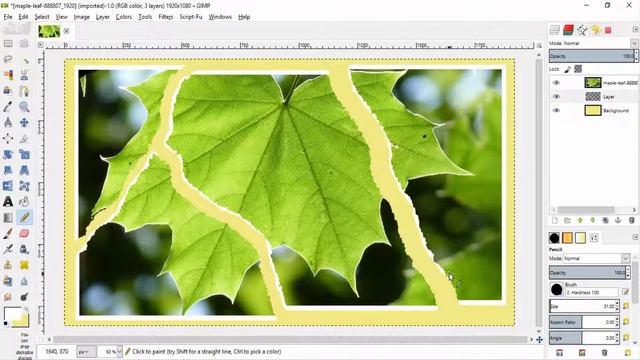Screen dimensions: 640x360
Task: Select the Paintbrush tool
Action: (8, 233)
